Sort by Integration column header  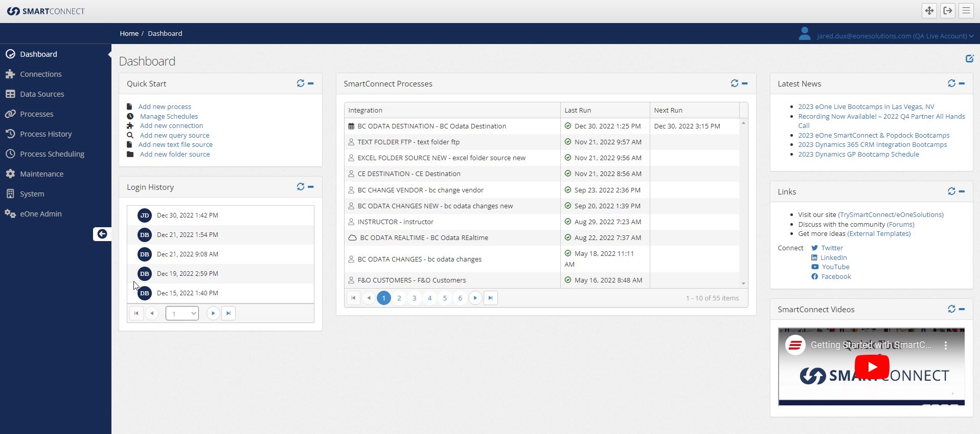tap(452, 110)
